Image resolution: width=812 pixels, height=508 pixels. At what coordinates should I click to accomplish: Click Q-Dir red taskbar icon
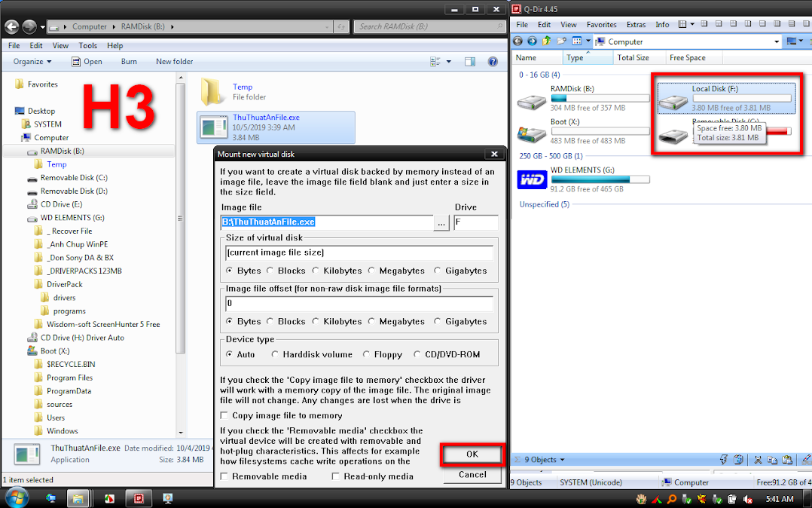(138, 499)
